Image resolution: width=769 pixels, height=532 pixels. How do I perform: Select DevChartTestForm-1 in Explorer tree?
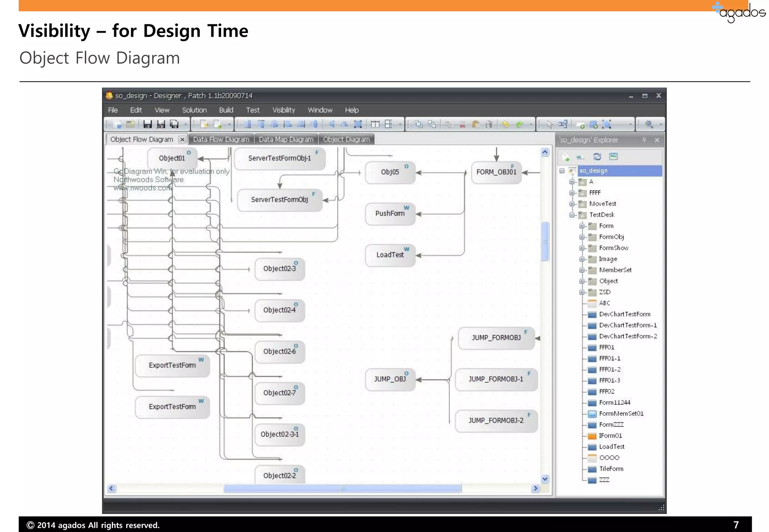click(628, 325)
